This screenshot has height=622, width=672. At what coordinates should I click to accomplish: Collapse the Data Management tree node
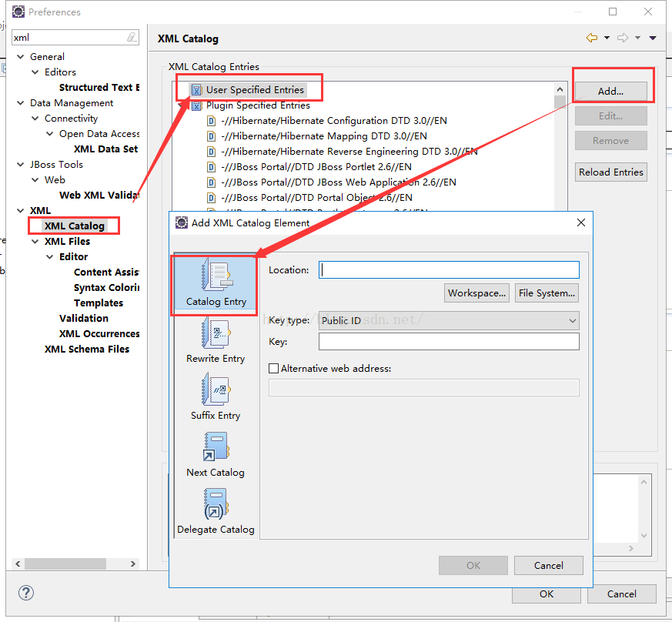click(20, 103)
